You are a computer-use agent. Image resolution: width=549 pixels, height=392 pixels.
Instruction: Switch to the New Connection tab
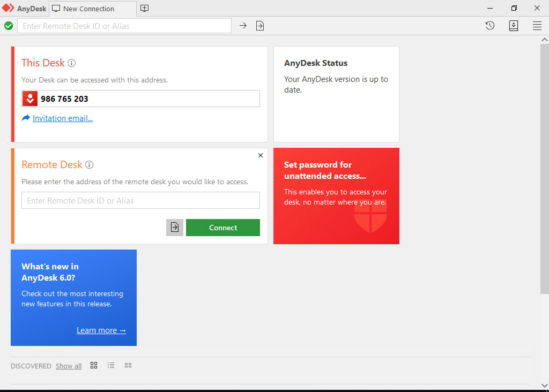[x=92, y=9]
